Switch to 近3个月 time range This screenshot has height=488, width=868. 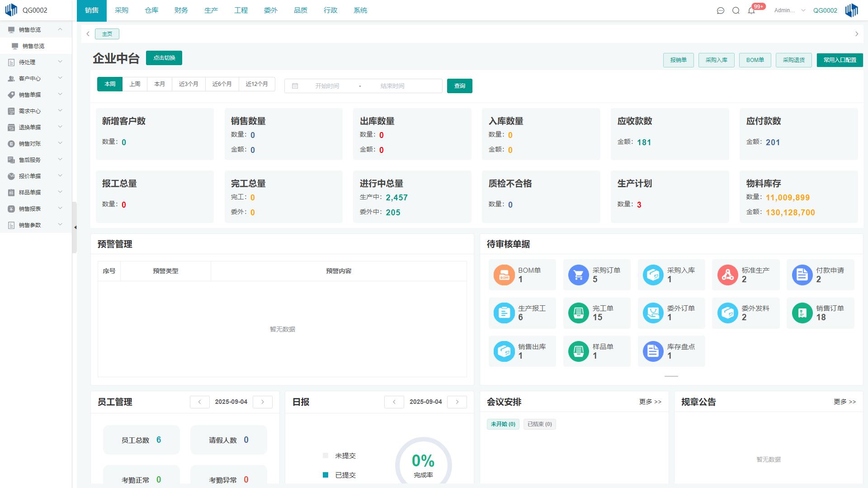pos(189,84)
